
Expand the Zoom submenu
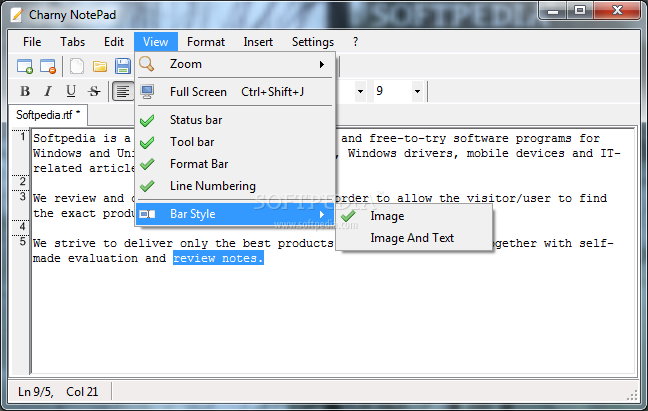tap(235, 64)
